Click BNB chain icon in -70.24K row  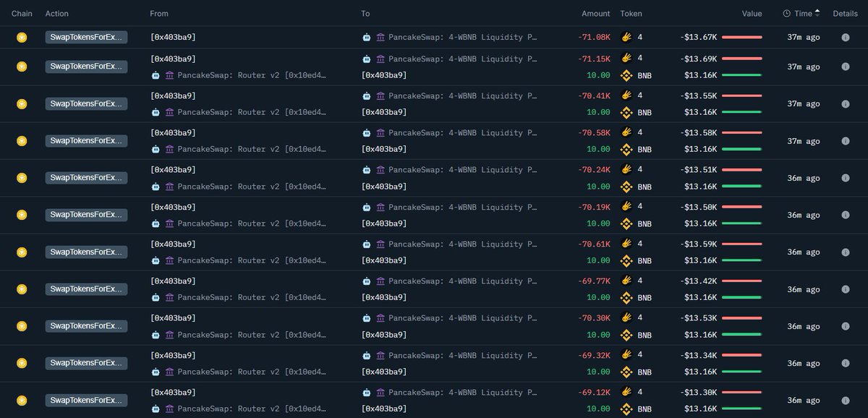click(22, 178)
